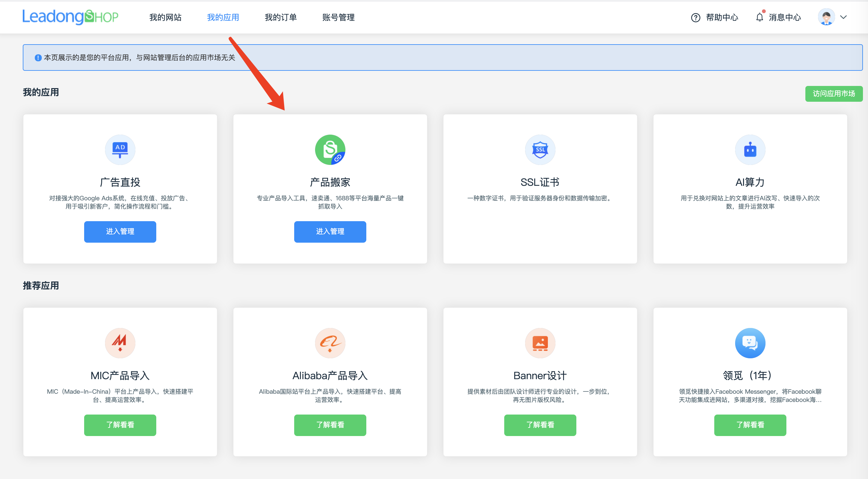Open the 我的订单 menu item
The height and width of the screenshot is (479, 868).
[x=280, y=17]
